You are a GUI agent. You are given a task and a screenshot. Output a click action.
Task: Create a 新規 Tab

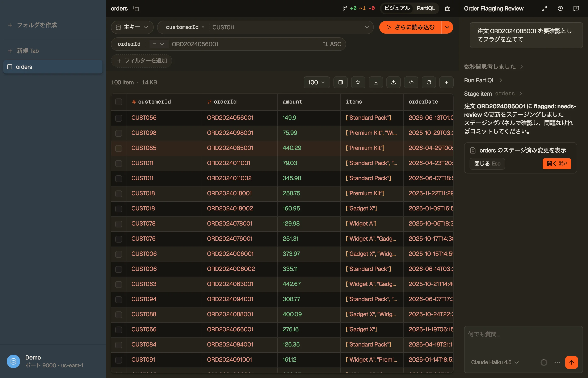(x=23, y=51)
